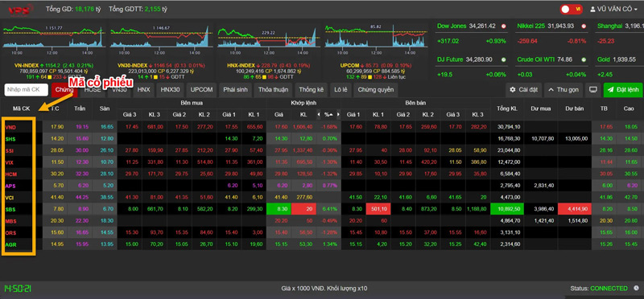Viewport: 644px width, 299px height.
Task: Click the monitor display icon button
Action: [x=592, y=90]
